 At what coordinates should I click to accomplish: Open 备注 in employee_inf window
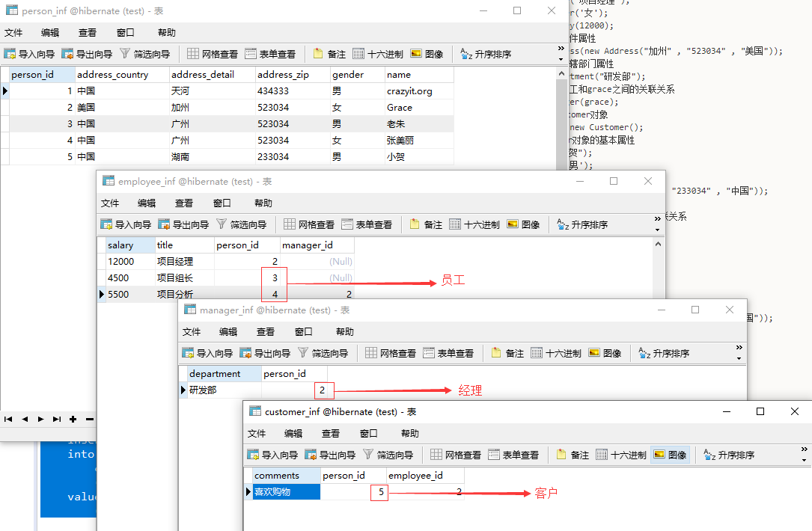(x=426, y=224)
